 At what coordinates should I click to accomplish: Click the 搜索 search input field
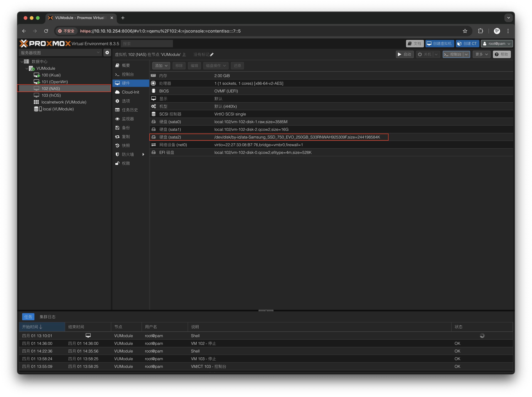(147, 44)
